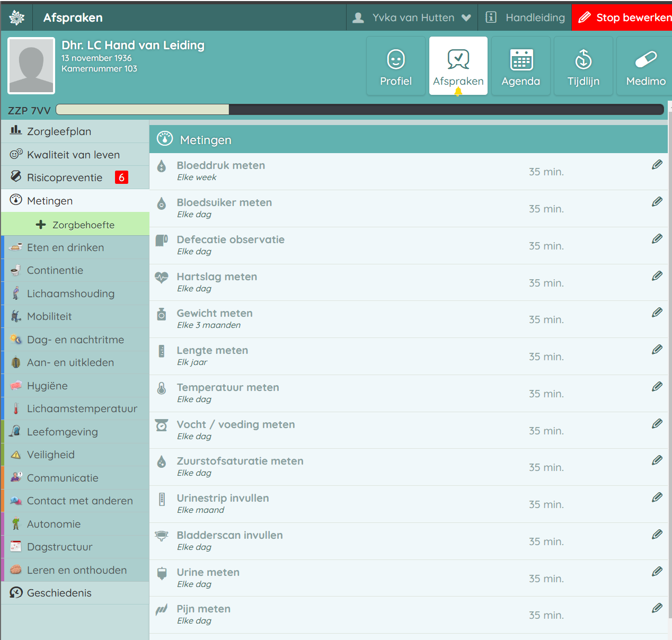672x640 pixels.
Task: Open Yvka van Hutten user dropdown
Action: point(412,17)
